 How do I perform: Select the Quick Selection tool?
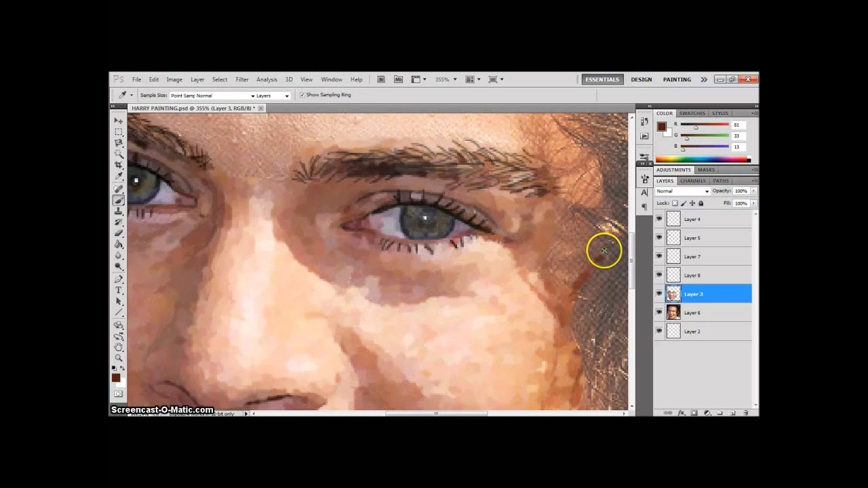tap(119, 154)
